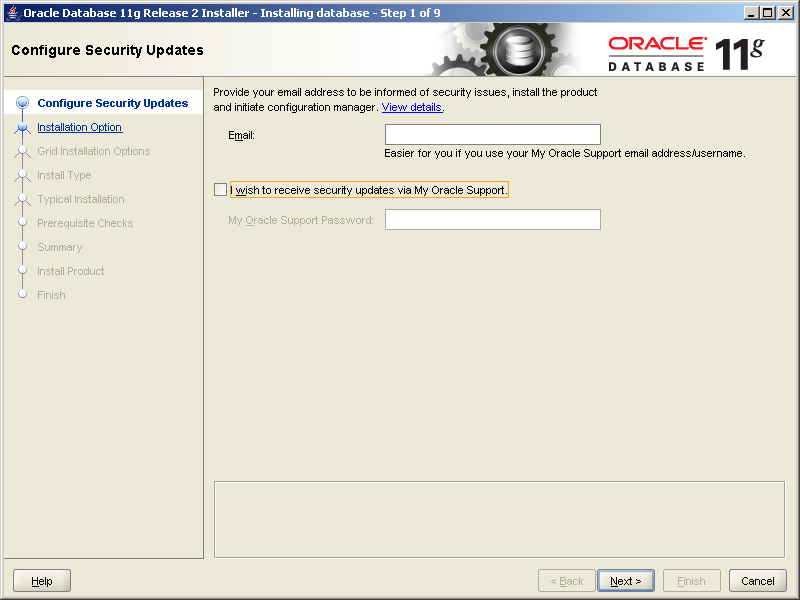
Task: Select the Install Type step
Action: tap(64, 175)
